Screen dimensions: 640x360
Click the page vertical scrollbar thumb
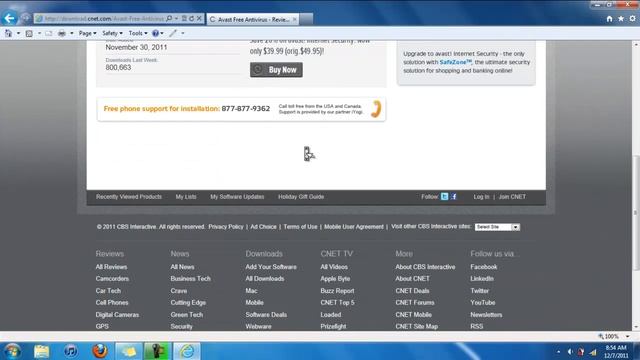636,213
